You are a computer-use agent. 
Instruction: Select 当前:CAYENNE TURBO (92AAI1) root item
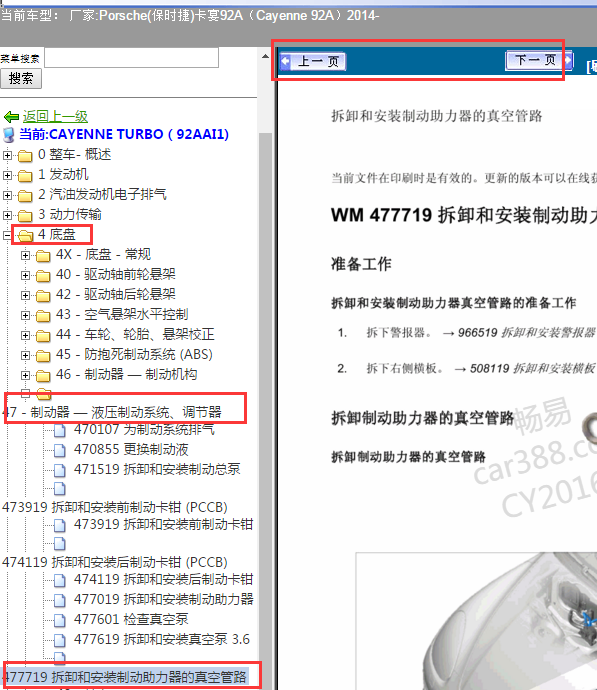124,134
